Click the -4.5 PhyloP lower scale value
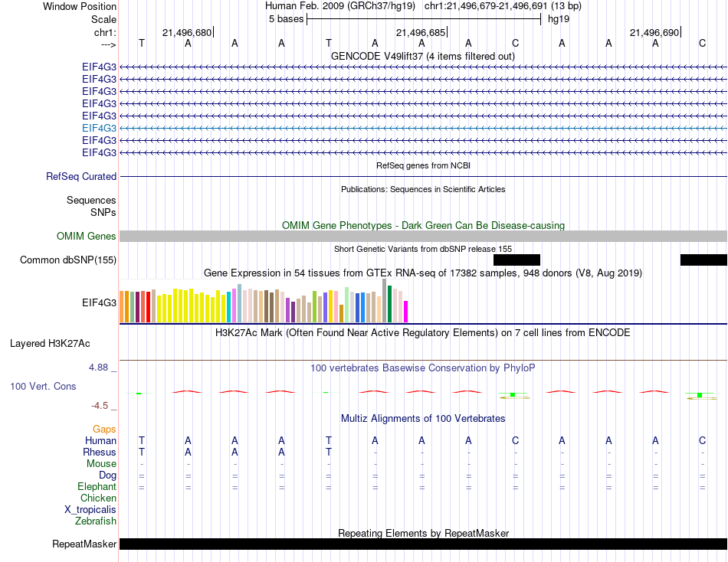 pos(100,406)
